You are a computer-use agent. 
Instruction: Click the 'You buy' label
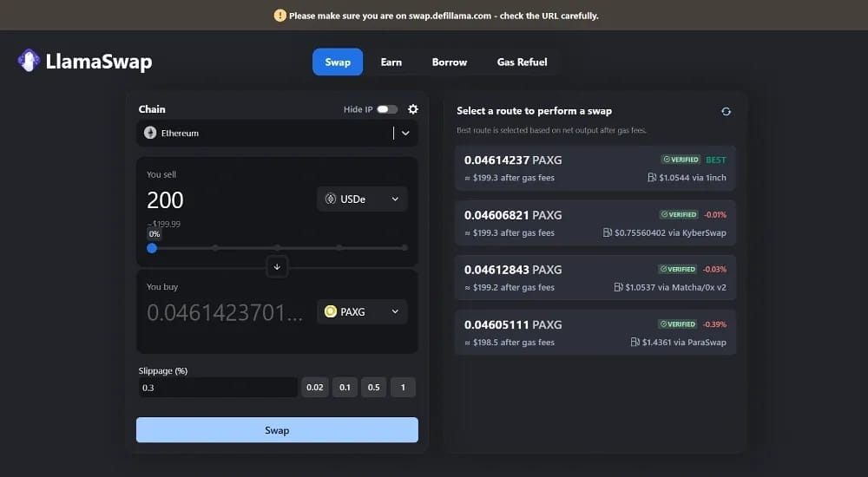[x=162, y=287]
